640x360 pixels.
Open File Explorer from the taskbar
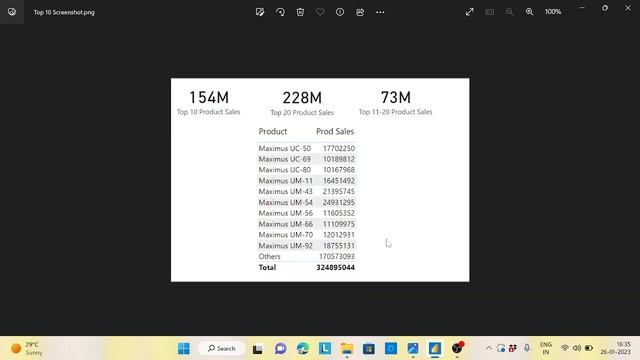[347, 349]
